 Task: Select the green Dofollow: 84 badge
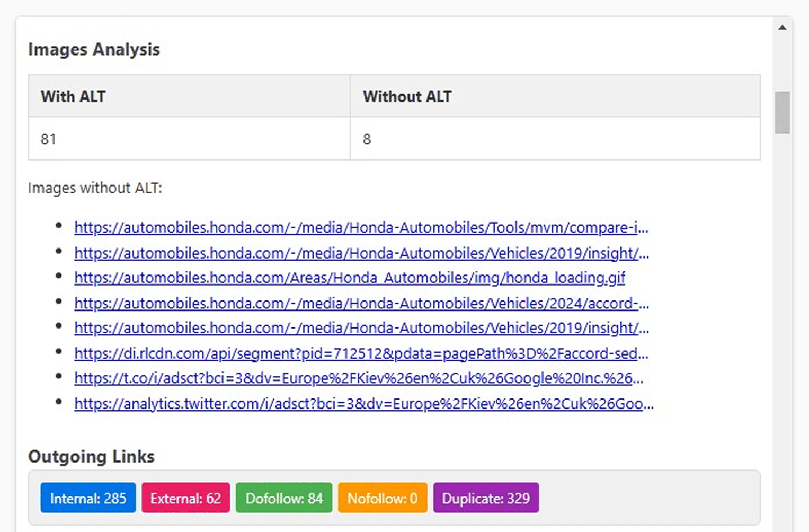284,498
